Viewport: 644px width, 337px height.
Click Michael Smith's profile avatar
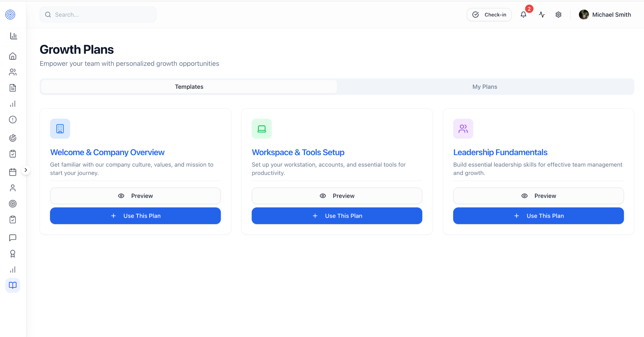click(584, 14)
